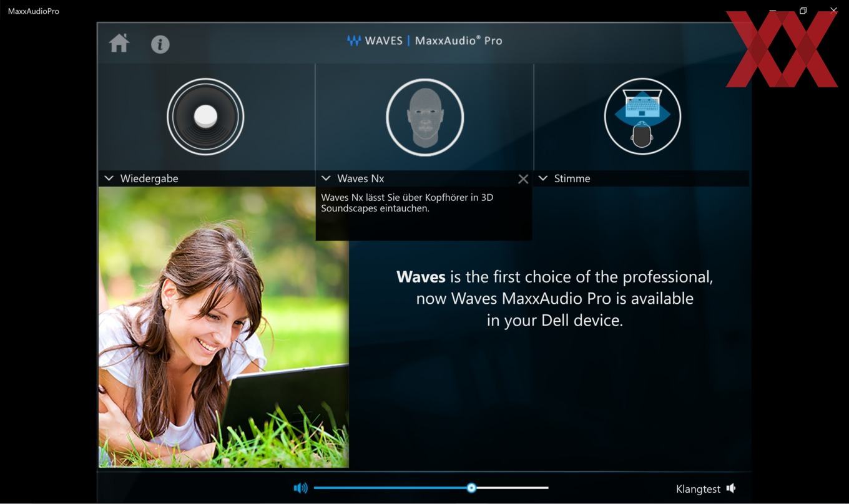The height and width of the screenshot is (504, 849).
Task: Open the Stimme section label
Action: click(x=572, y=178)
